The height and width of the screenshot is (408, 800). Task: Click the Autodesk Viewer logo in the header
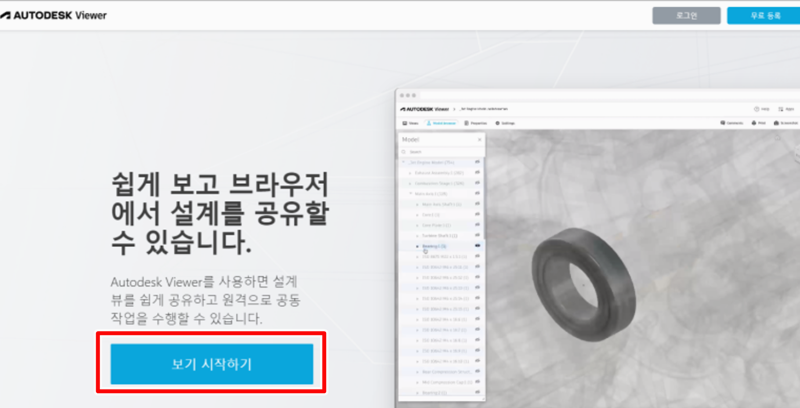54,15
